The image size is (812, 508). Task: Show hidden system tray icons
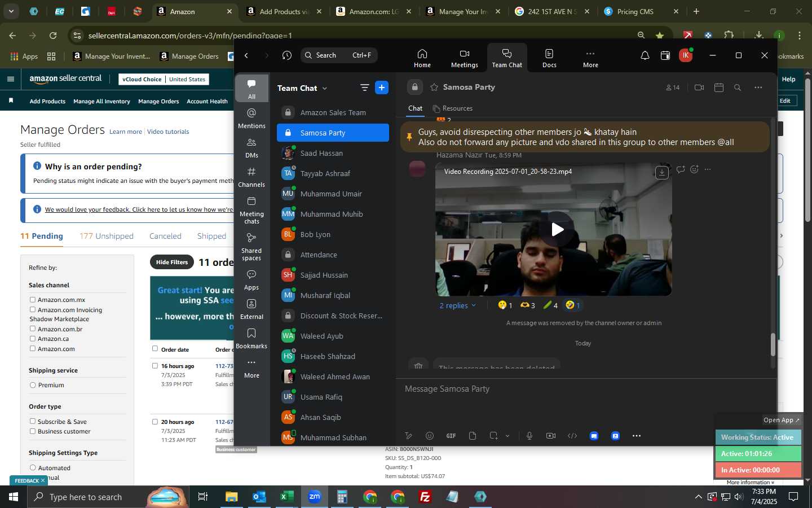tap(698, 497)
